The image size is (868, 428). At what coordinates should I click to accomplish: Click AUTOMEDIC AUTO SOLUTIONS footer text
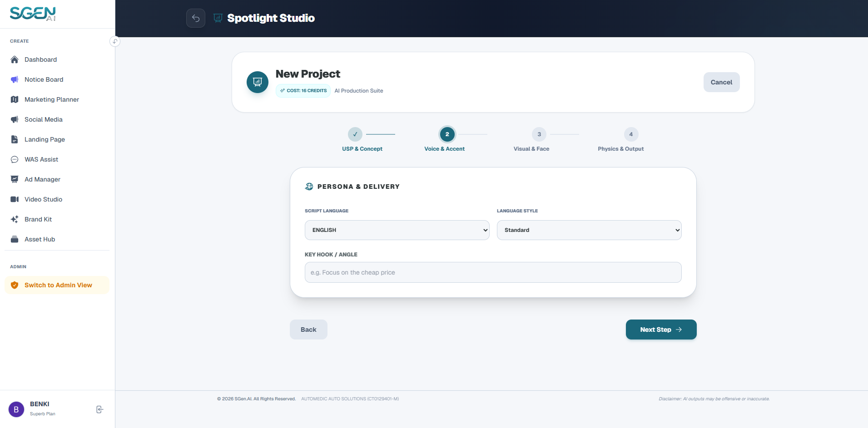350,399
